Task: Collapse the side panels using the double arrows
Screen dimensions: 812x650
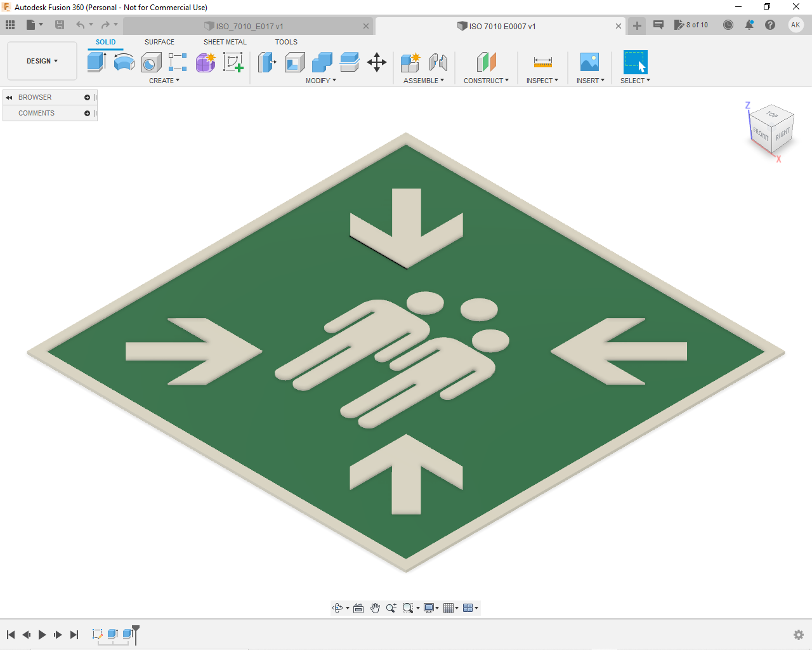Action: [9, 98]
